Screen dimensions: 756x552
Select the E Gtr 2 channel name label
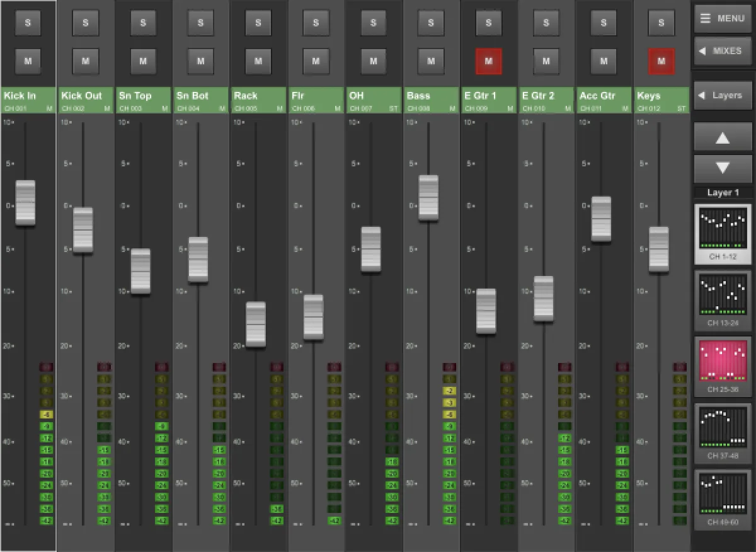[x=547, y=100]
